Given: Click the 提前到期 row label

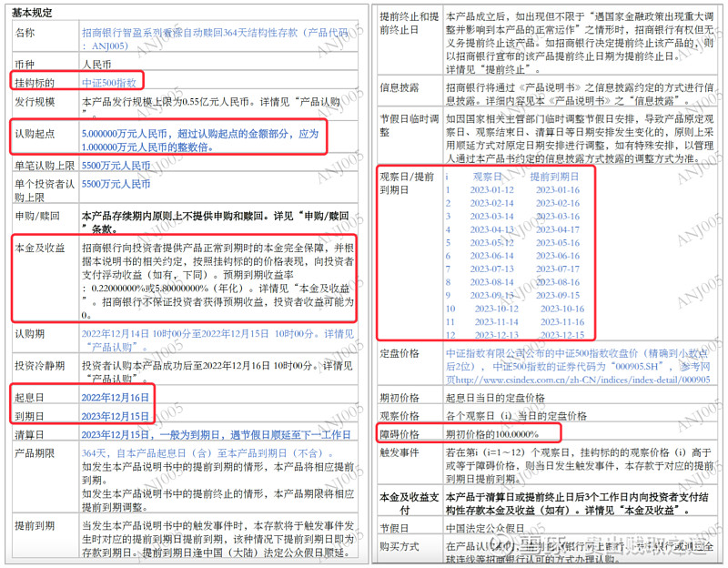Looking at the screenshot, I should [35, 526].
